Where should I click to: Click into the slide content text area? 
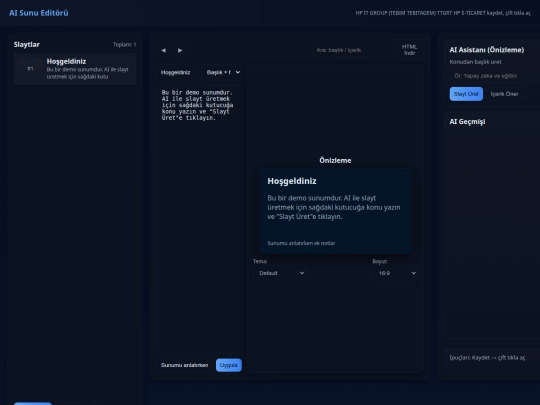pos(199,219)
